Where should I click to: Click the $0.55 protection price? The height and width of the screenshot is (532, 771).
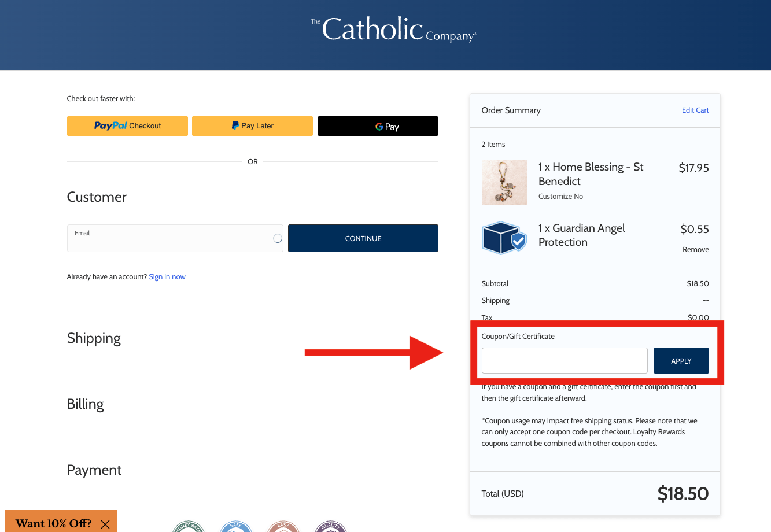pyautogui.click(x=695, y=229)
